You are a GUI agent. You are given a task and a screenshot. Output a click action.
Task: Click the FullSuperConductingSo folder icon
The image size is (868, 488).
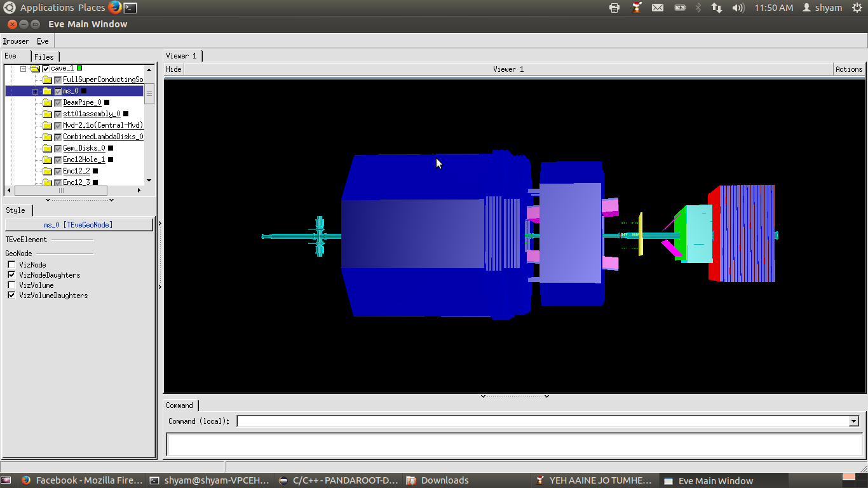pos(47,79)
